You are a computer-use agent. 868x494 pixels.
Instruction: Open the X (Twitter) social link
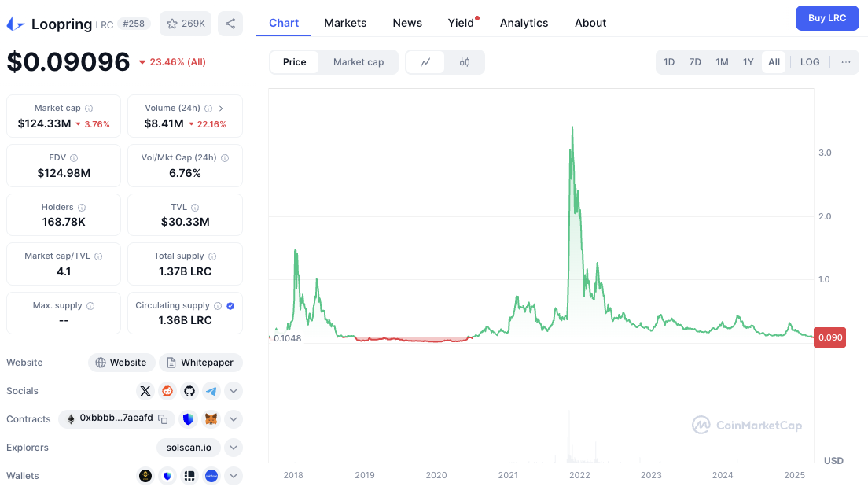pyautogui.click(x=145, y=391)
